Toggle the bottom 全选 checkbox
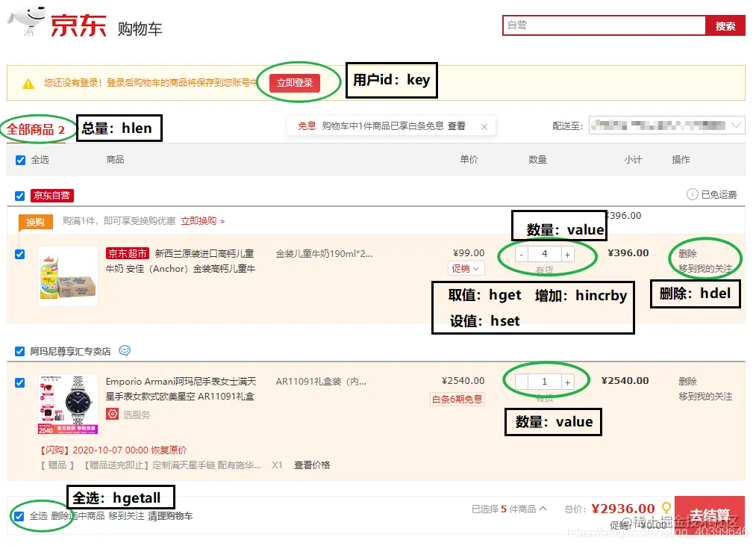Viewport: 756px width, 546px height. pyautogui.click(x=19, y=515)
